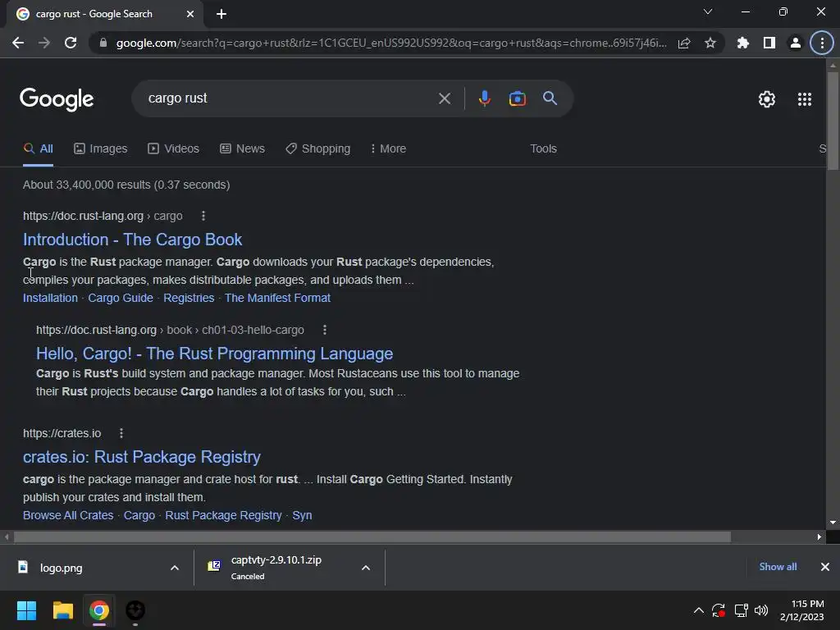
Task: Submit search with magnifier icon
Action: point(550,98)
